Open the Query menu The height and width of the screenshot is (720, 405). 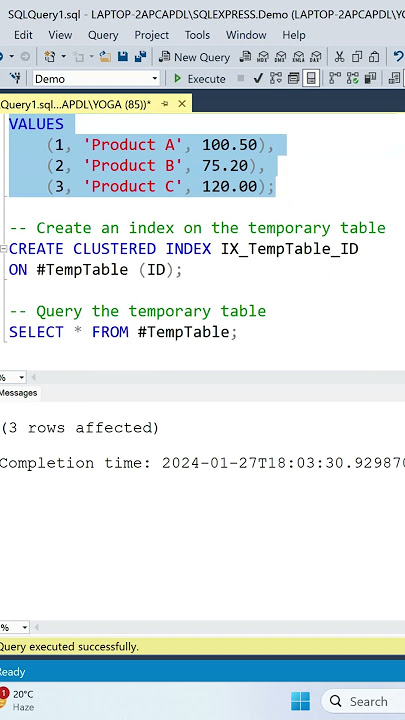(x=103, y=35)
